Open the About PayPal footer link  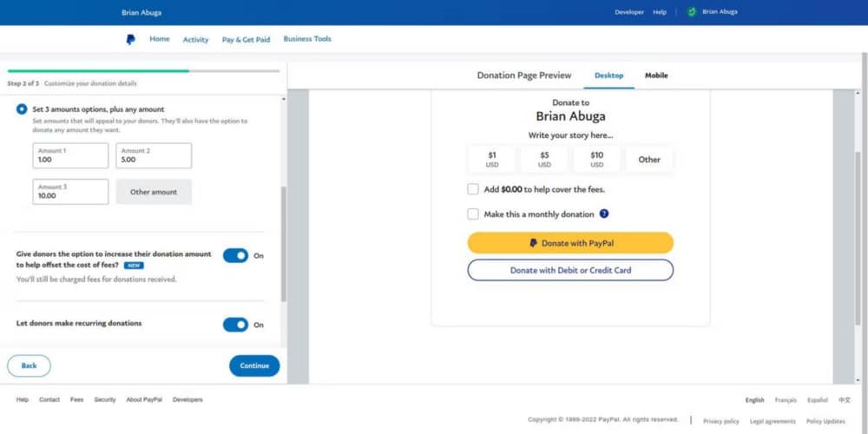coord(144,399)
